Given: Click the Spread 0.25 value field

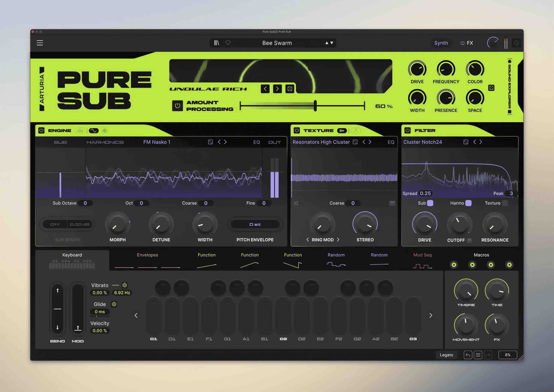Looking at the screenshot, I should (425, 193).
